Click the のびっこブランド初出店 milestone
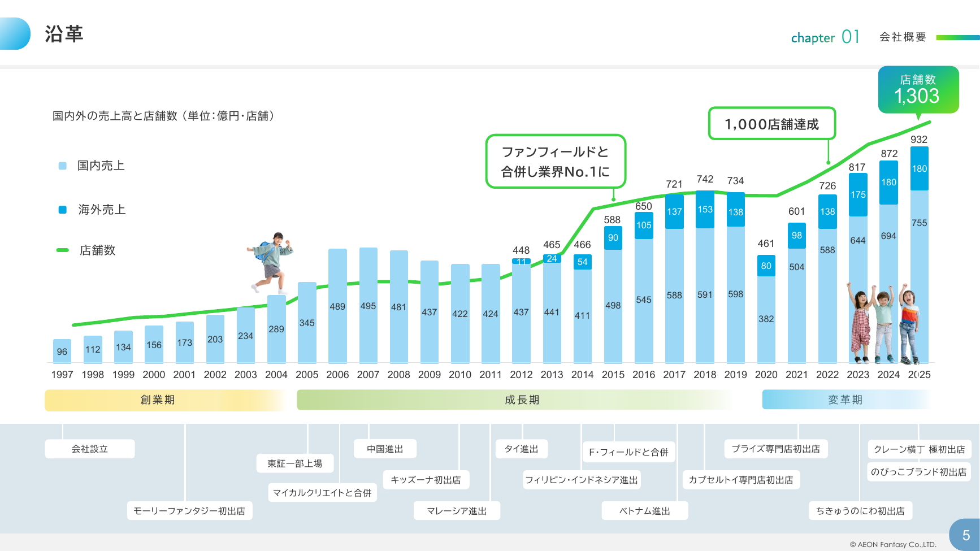Screen dimensions: 980x551 (x=918, y=472)
